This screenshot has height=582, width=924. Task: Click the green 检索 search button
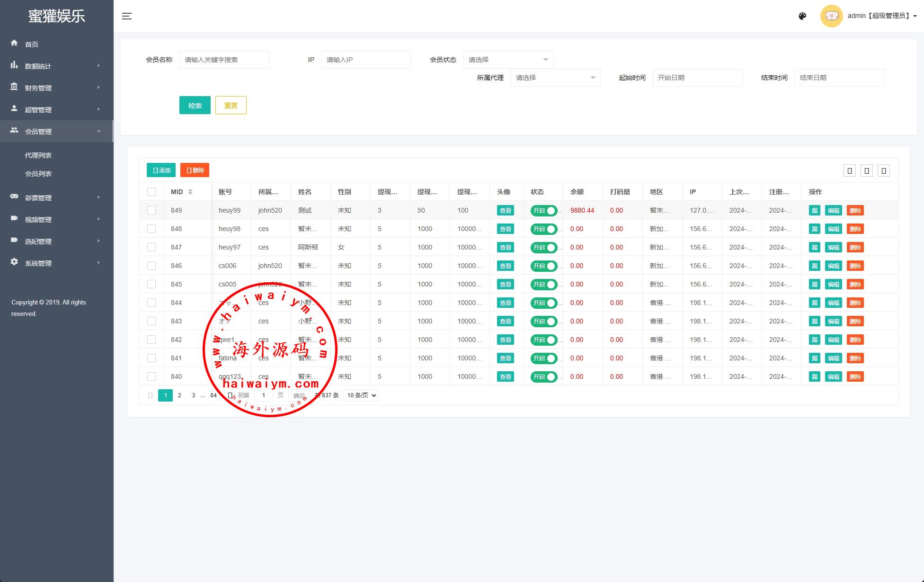click(195, 106)
